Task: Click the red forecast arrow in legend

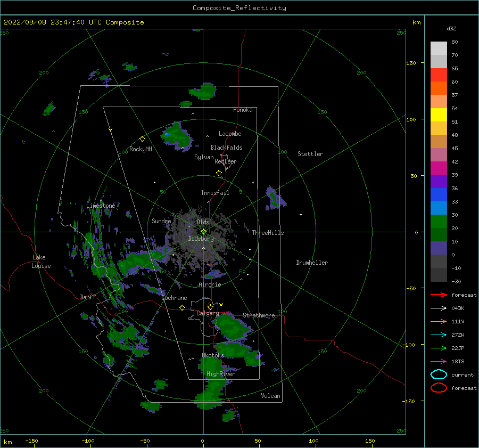Action: click(439, 295)
